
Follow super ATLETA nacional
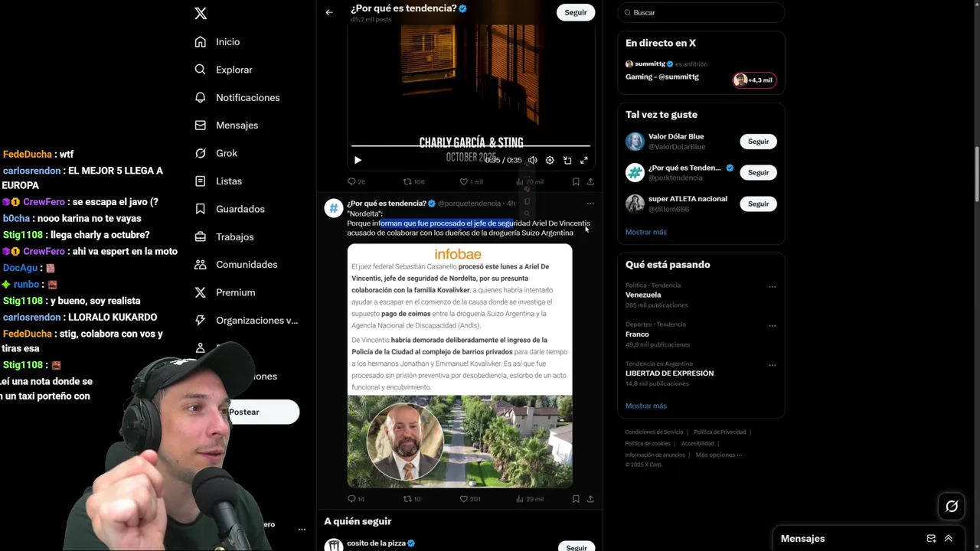coord(758,204)
